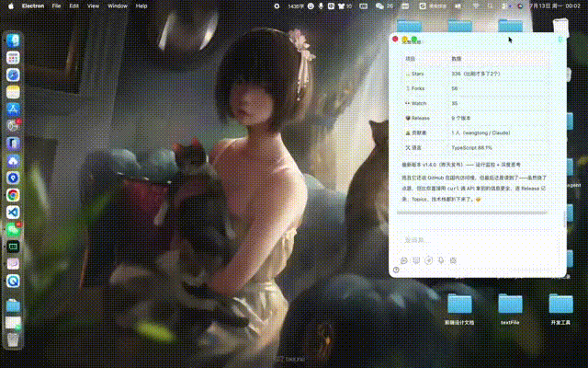This screenshot has height=368, width=588.
Task: Open the round blue Q app in dock
Action: pos(13,281)
